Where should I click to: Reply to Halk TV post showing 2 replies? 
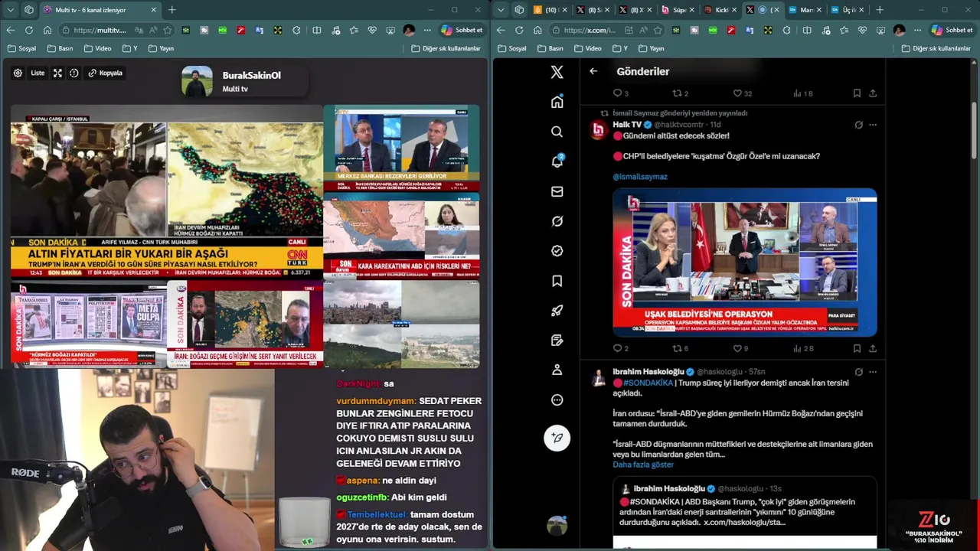[620, 348]
